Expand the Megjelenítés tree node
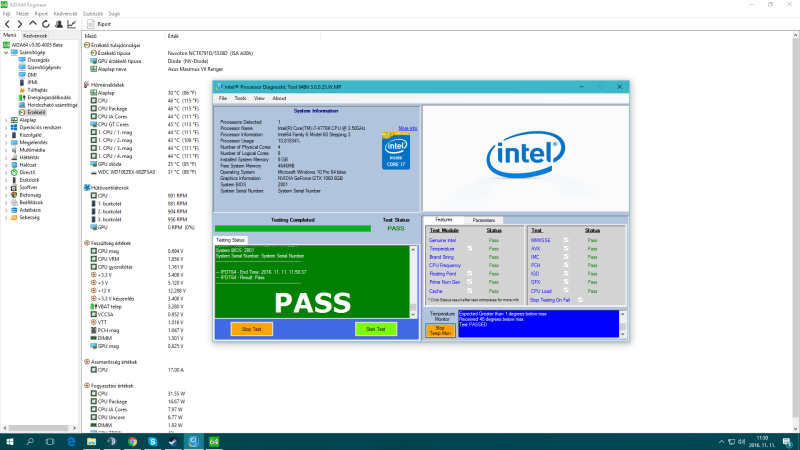This screenshot has height=450, width=800. [6, 142]
